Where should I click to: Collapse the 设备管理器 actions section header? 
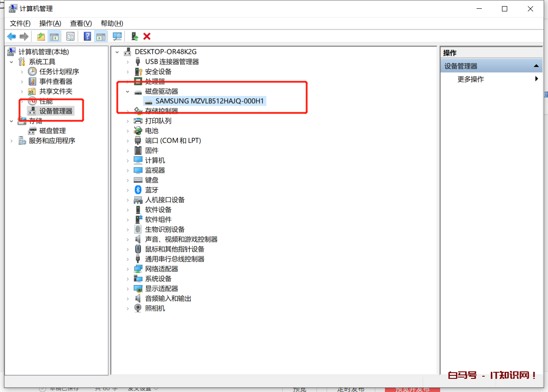(535, 66)
